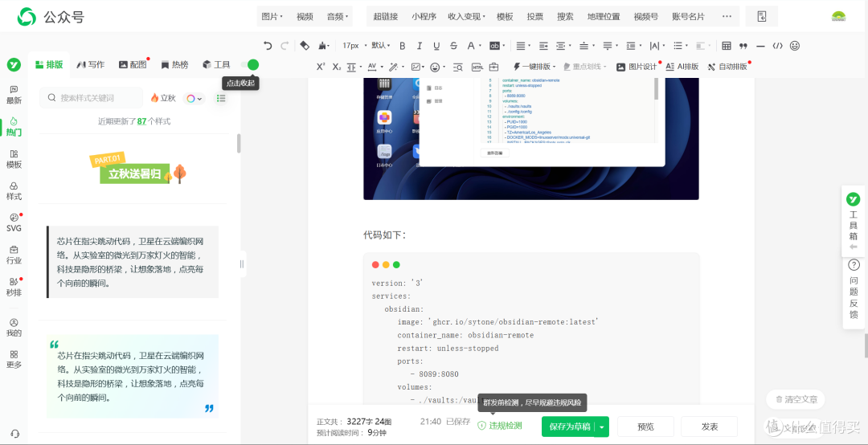Open the 超链接 menu item
The width and height of the screenshot is (868, 445).
click(x=385, y=17)
